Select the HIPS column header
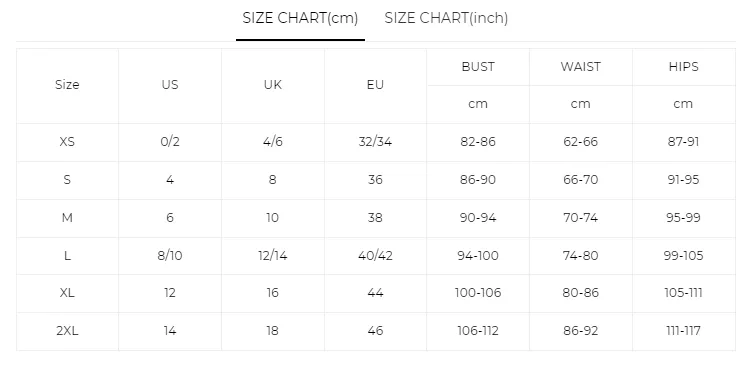Viewport: 751px width, 367px height. click(683, 67)
